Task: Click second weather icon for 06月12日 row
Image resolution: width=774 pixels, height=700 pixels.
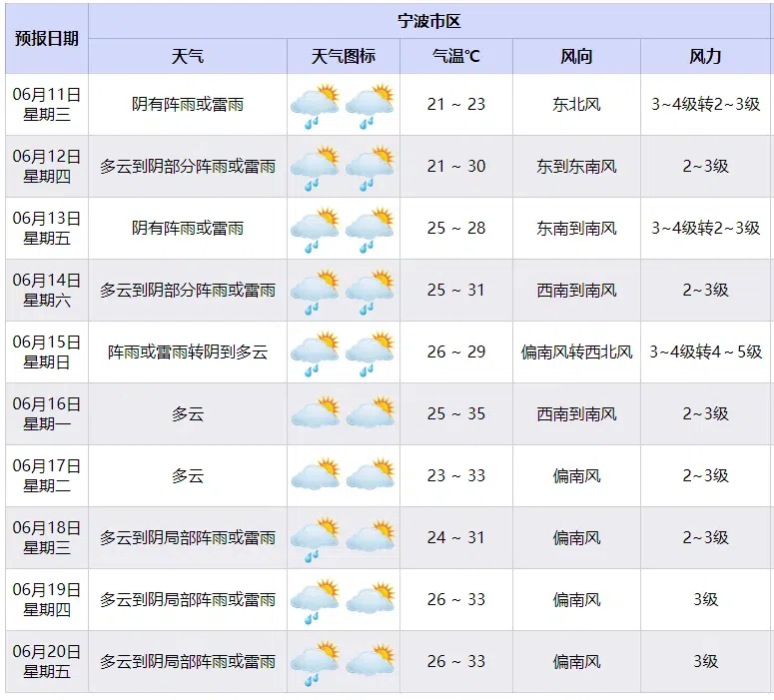Action: pyautogui.click(x=370, y=168)
